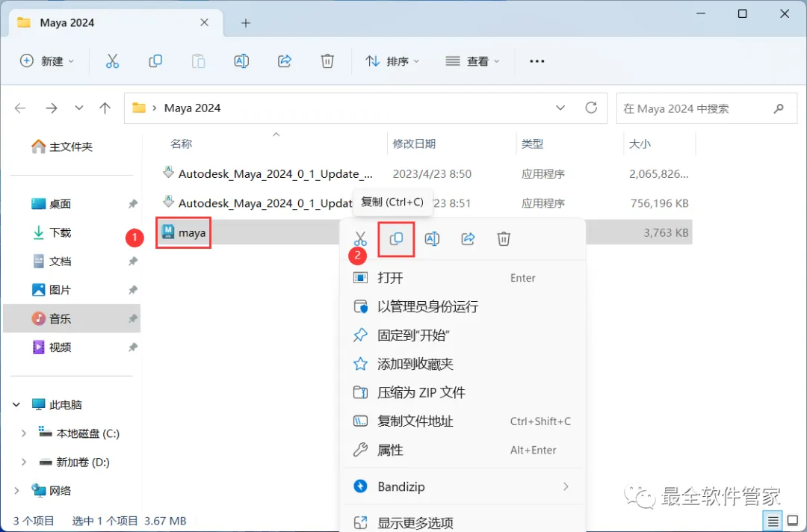Click the Paste icon in the top toolbar
The width and height of the screenshot is (807, 532).
click(x=198, y=61)
